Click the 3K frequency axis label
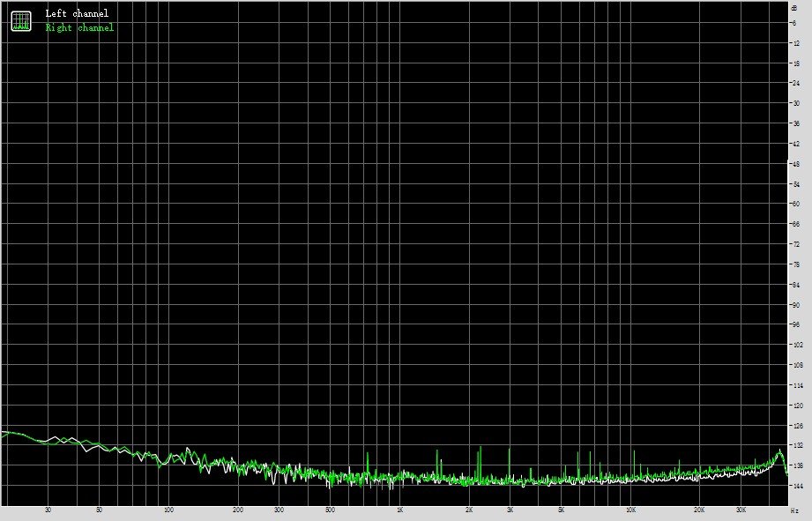The image size is (812, 521). (510, 510)
